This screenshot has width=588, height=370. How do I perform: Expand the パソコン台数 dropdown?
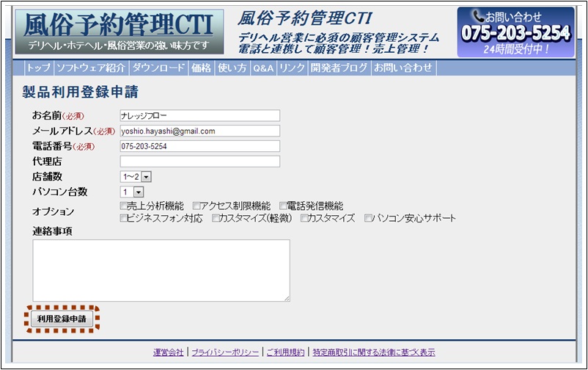point(131,192)
